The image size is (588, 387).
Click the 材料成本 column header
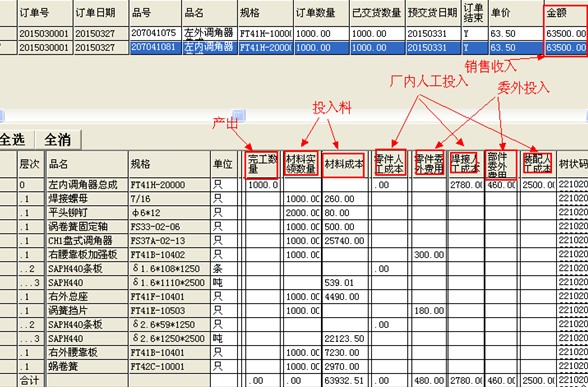pyautogui.click(x=344, y=164)
